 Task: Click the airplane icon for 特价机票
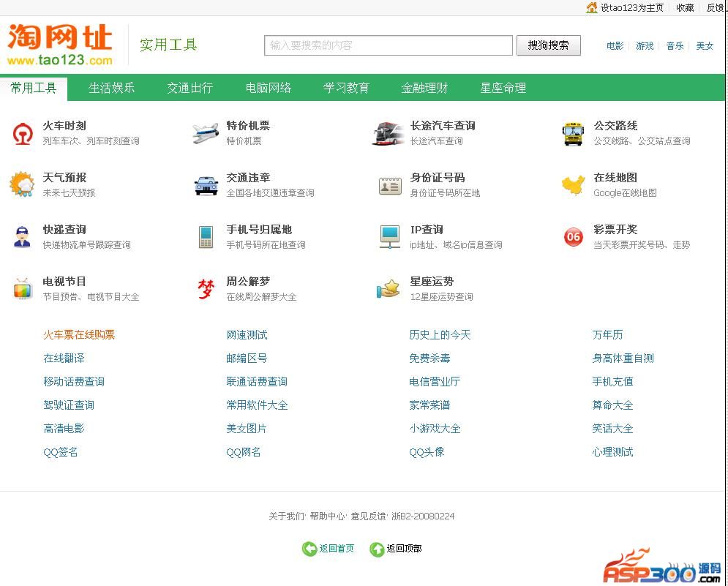[x=206, y=133]
